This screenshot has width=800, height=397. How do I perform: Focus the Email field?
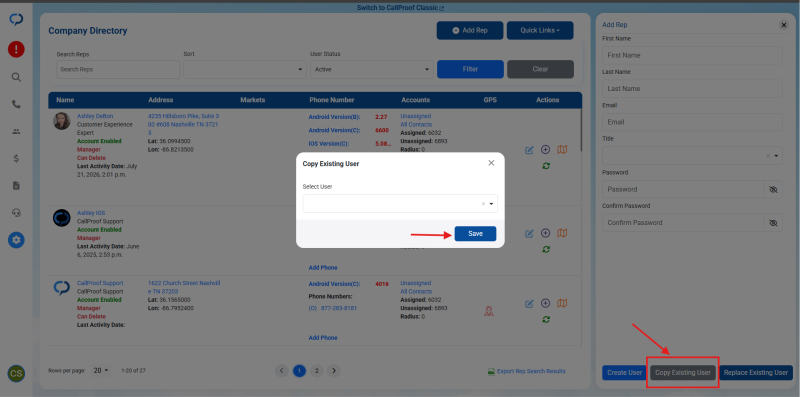click(x=692, y=122)
